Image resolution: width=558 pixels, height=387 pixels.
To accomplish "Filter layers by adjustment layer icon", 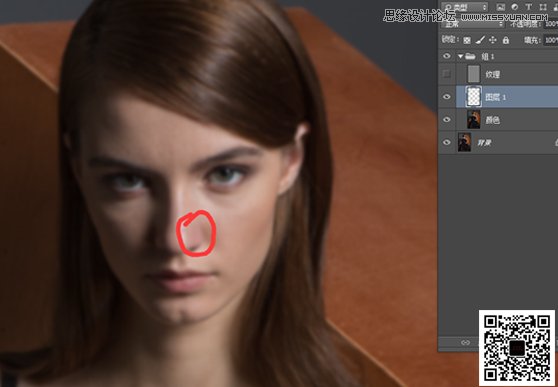I will point(515,7).
